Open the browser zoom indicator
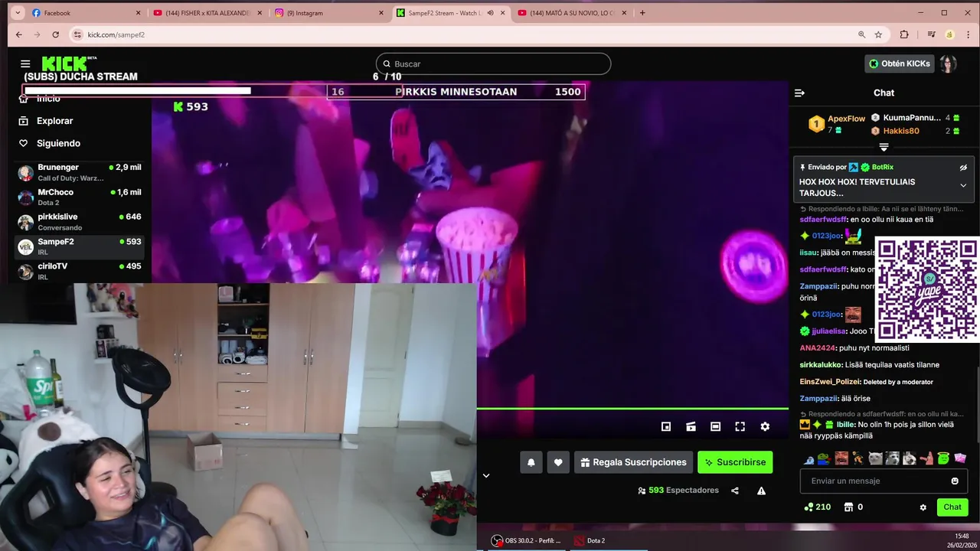The image size is (980, 551). coord(861,34)
